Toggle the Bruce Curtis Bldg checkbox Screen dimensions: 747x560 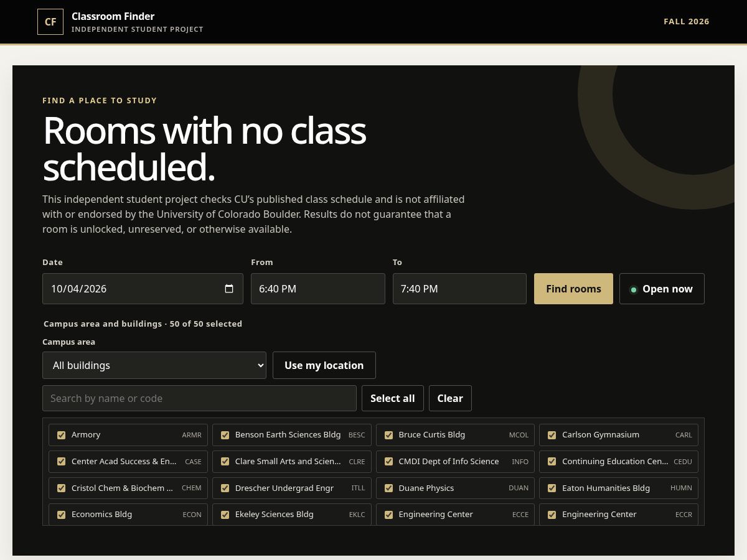click(x=388, y=435)
